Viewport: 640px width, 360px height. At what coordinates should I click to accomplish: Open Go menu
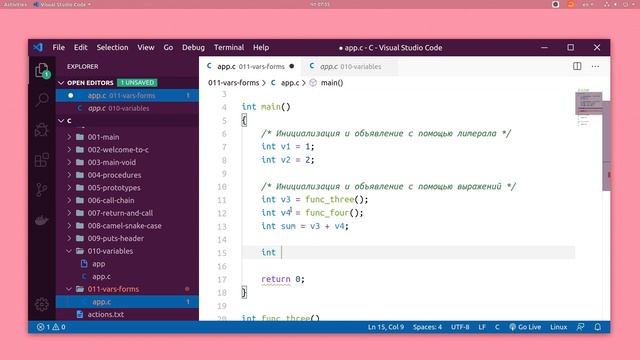point(168,47)
